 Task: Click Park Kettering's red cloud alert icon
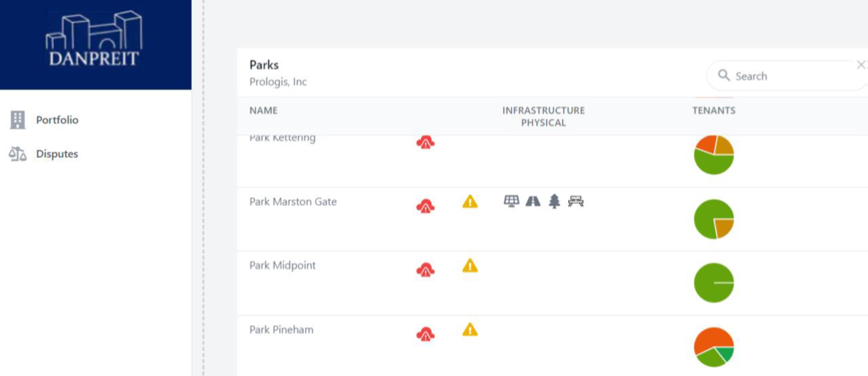point(426,141)
